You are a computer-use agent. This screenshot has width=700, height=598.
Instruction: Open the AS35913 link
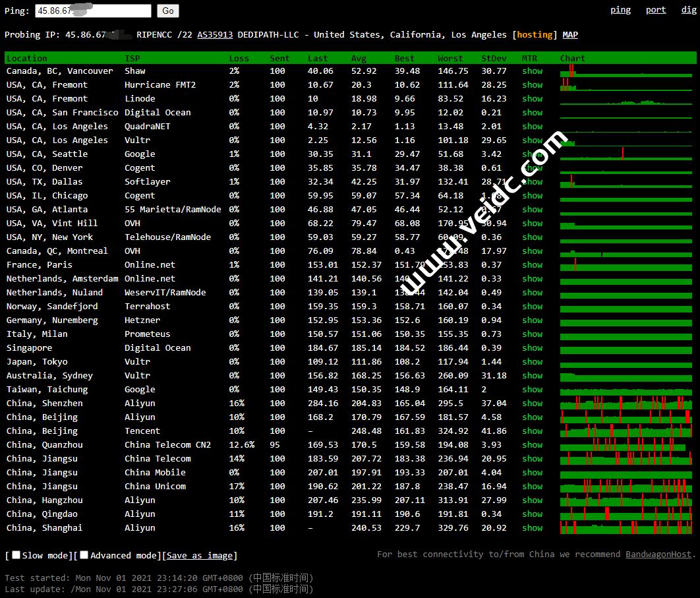click(215, 35)
